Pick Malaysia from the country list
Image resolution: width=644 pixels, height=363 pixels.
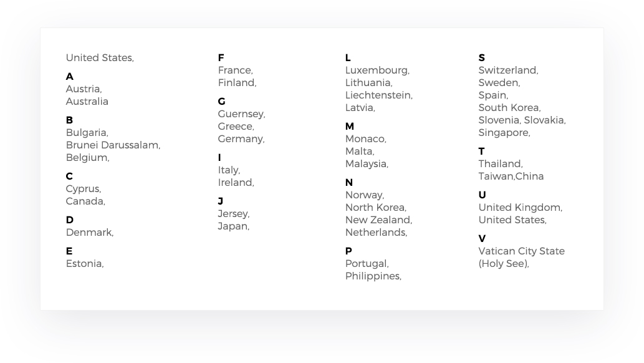[x=366, y=164]
